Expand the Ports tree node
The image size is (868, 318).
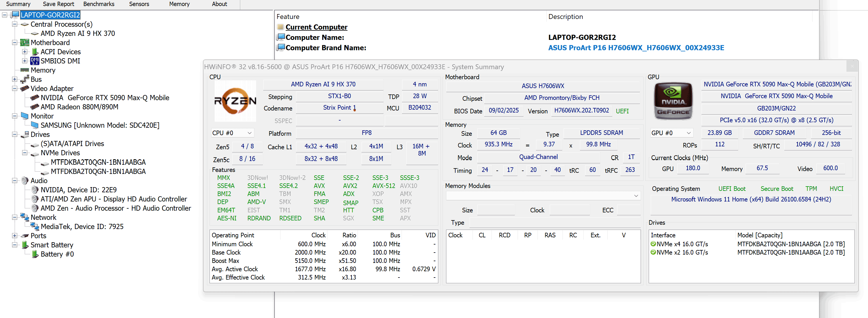point(14,236)
